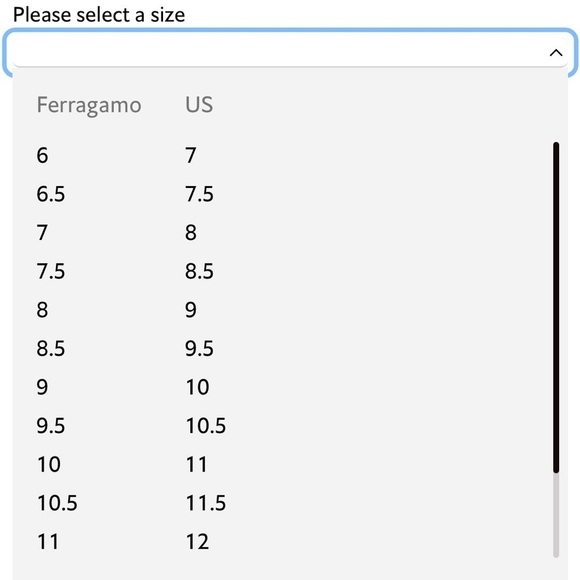Collapse the size dropdown using the chevron arrow
This screenshot has width=580, height=580.
click(x=556, y=53)
